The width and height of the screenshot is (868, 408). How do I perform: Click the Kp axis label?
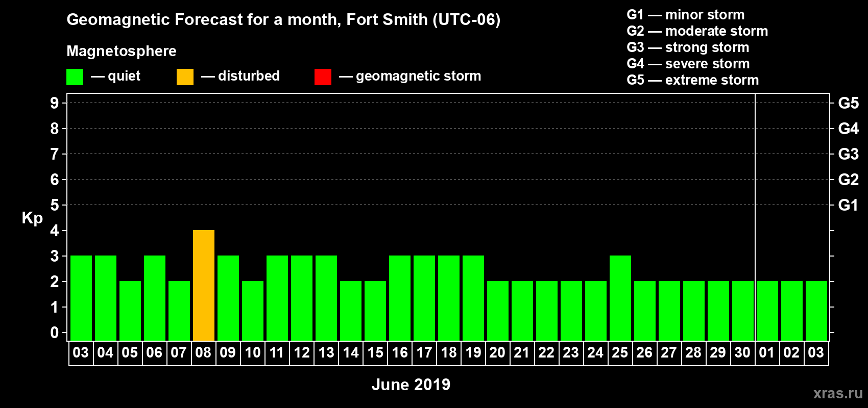pyautogui.click(x=32, y=218)
